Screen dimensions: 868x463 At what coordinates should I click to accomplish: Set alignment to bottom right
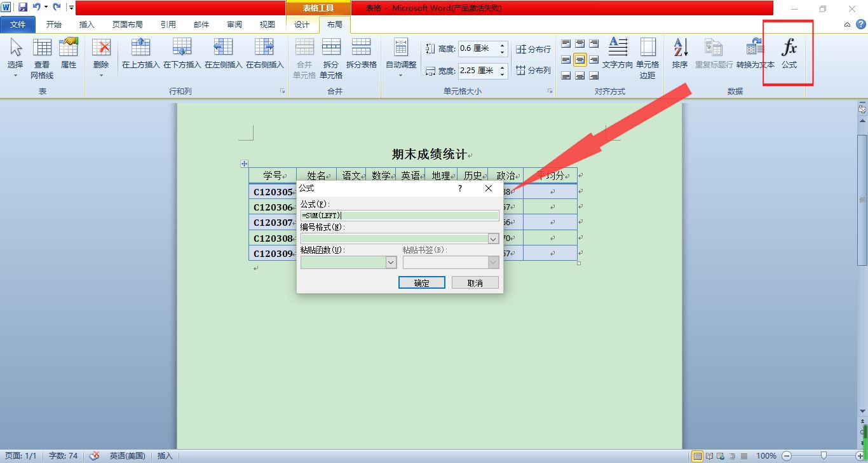[593, 76]
